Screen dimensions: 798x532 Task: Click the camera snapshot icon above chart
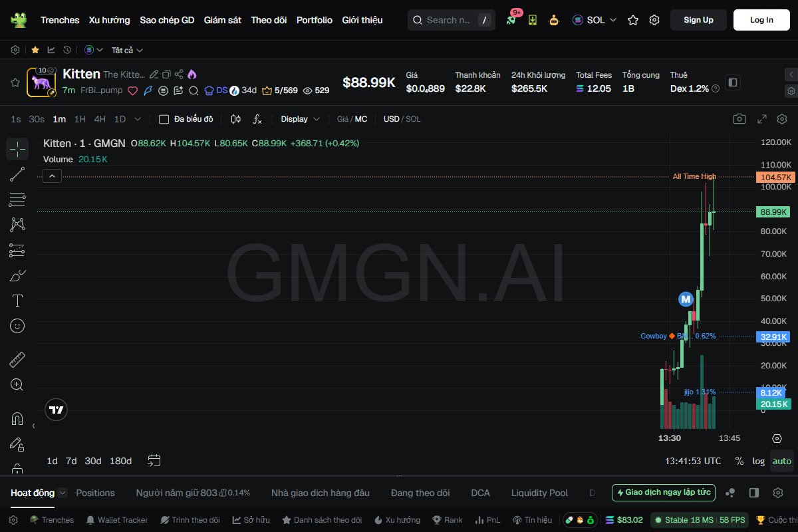[x=739, y=119]
